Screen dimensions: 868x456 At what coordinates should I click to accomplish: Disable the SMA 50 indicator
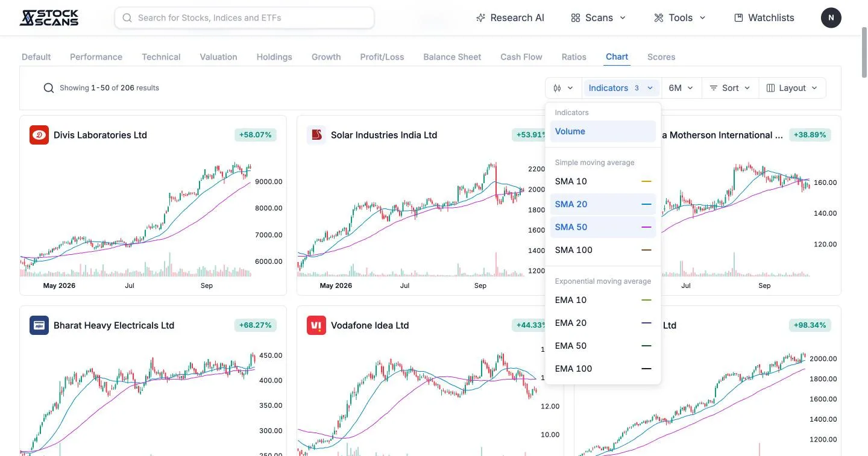[603, 227]
